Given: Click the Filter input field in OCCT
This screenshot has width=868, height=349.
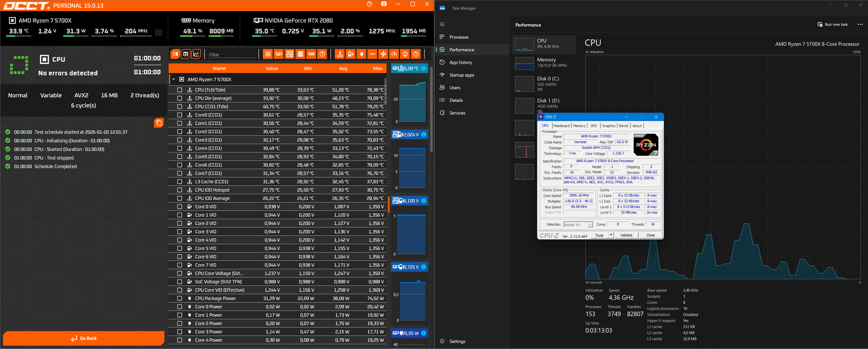Looking at the screenshot, I should 232,54.
